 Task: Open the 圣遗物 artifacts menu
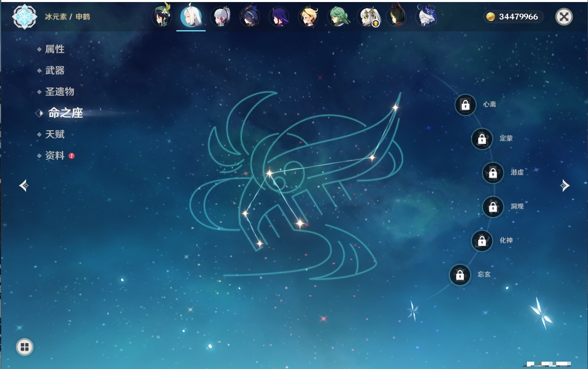(x=59, y=92)
